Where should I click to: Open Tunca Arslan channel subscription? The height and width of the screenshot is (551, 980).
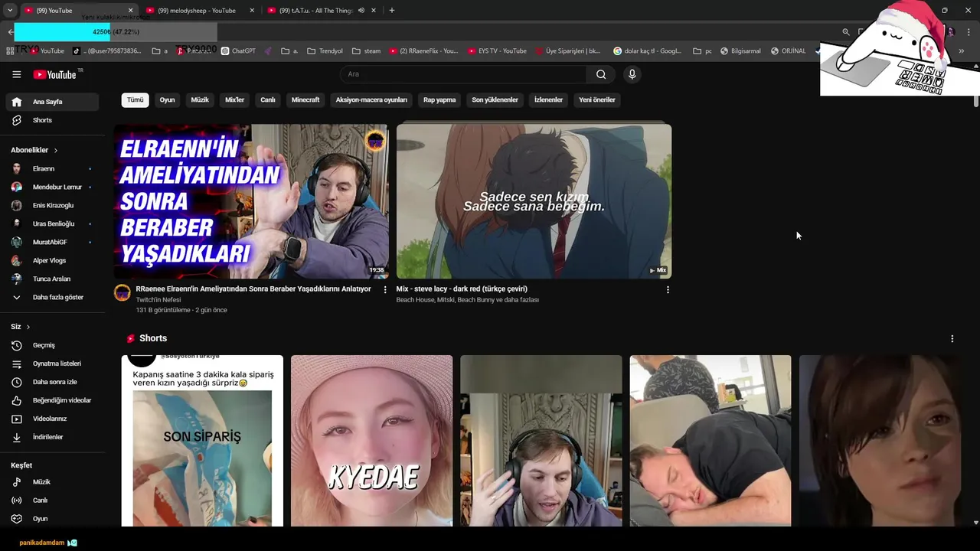click(x=52, y=279)
